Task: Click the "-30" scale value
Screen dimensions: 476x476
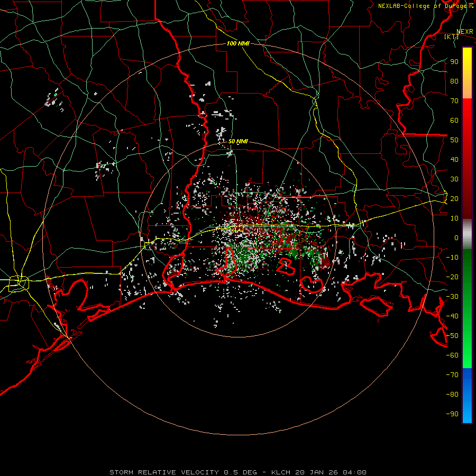Action: pos(452,297)
